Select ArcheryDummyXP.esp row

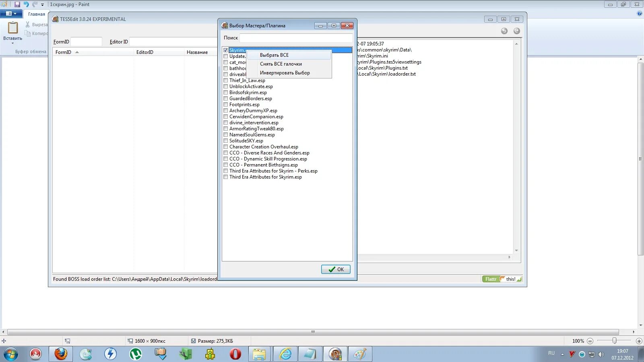point(253,111)
